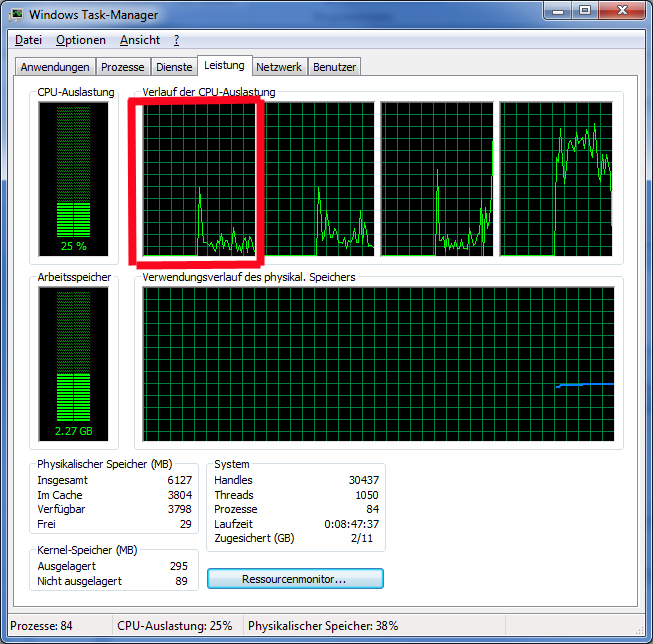
Task: Click the CPU-Auslastung 25 % meter
Action: [x=73, y=179]
